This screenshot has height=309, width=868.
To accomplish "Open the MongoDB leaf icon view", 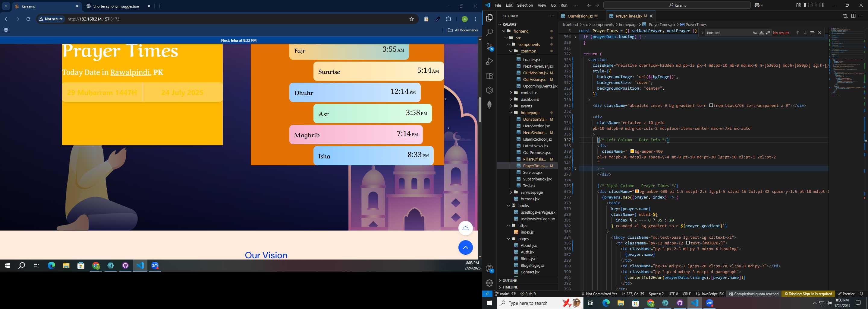I will (x=489, y=105).
